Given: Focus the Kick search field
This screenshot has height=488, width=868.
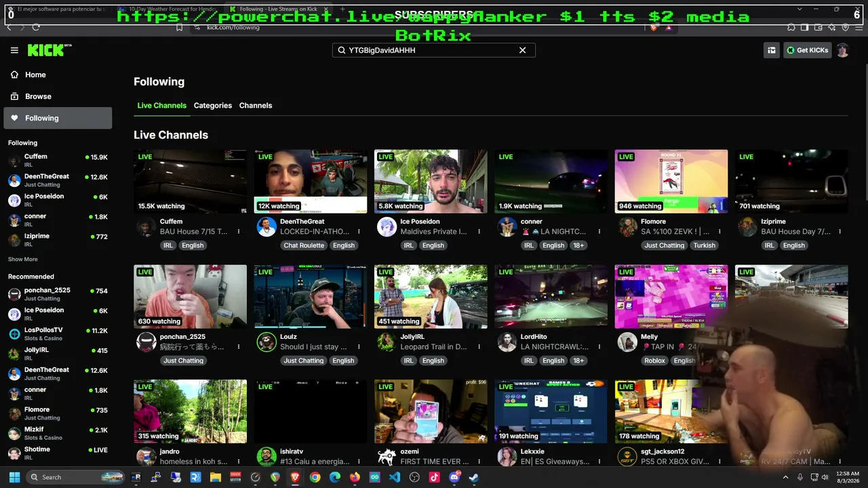Looking at the screenshot, I should [x=433, y=50].
